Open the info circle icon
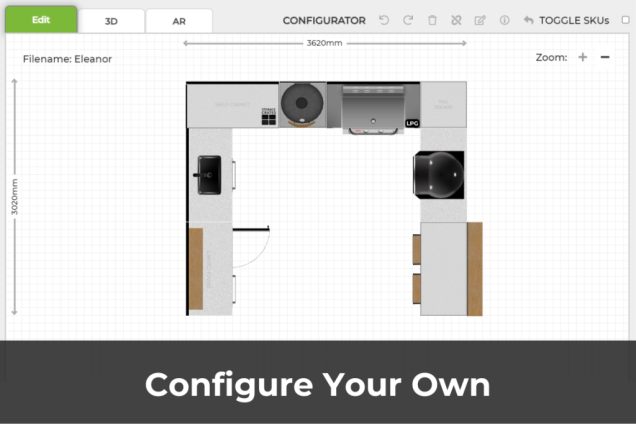 coord(504,20)
